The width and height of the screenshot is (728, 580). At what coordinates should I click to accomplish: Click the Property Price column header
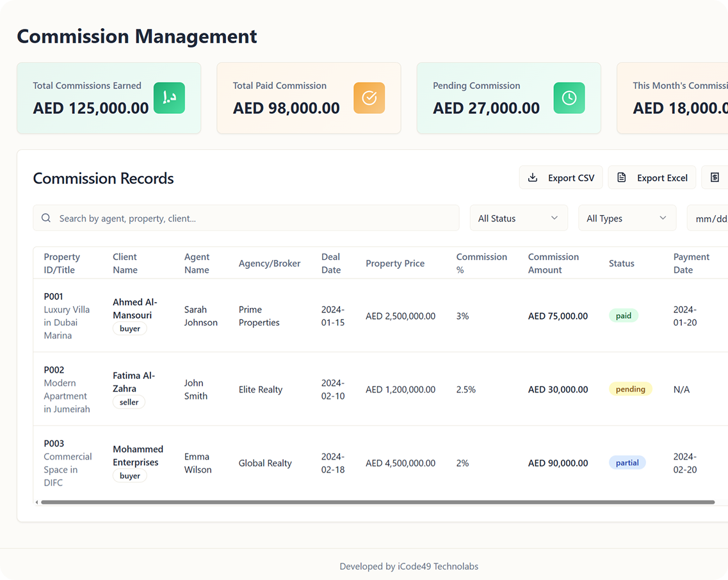pyautogui.click(x=395, y=263)
